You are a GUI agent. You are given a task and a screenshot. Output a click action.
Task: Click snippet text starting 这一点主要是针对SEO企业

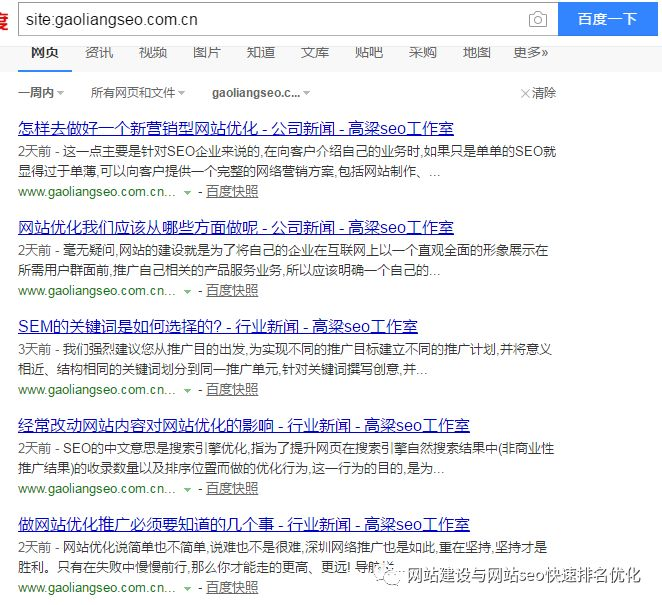coord(287,161)
